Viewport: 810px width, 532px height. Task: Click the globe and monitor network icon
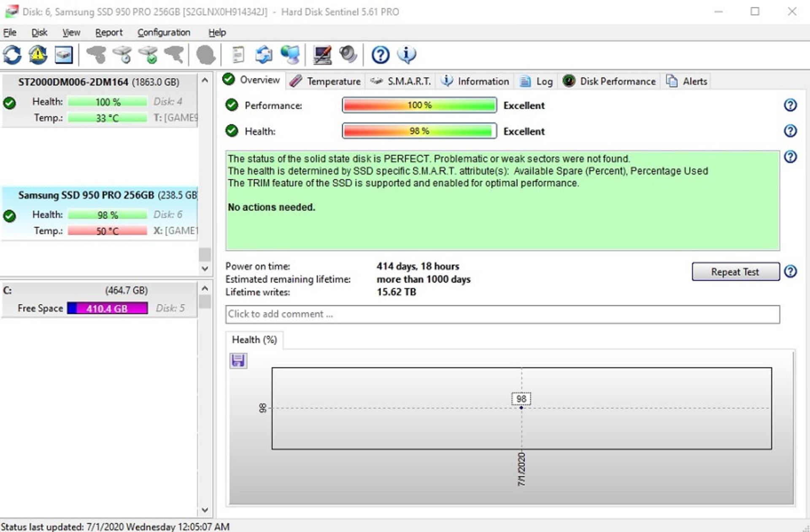(290, 55)
